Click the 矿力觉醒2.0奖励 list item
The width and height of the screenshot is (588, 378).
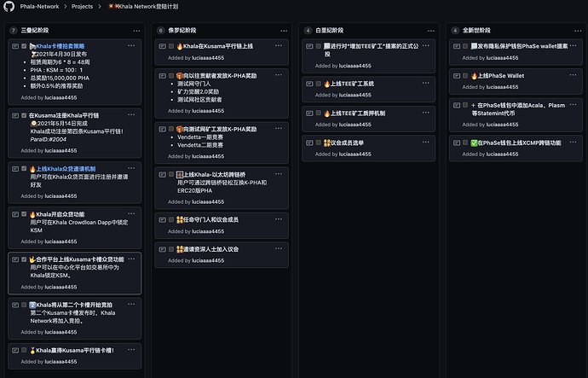click(198, 91)
